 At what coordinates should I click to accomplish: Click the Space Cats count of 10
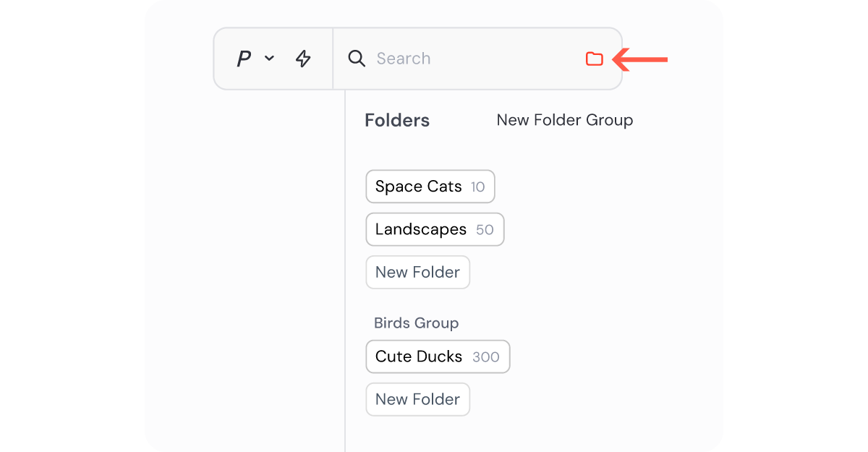(477, 187)
